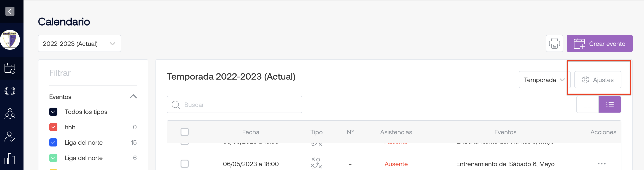Collapse the Eventos filter section
This screenshot has width=644, height=170.
click(x=133, y=97)
